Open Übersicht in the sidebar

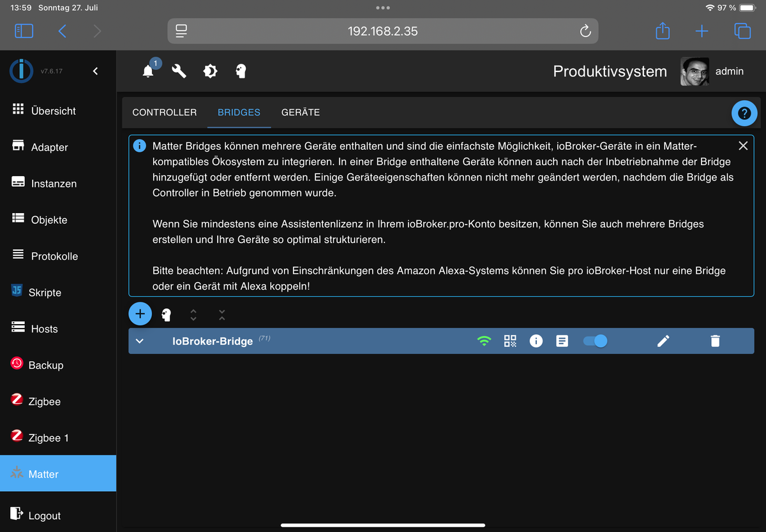58,110
